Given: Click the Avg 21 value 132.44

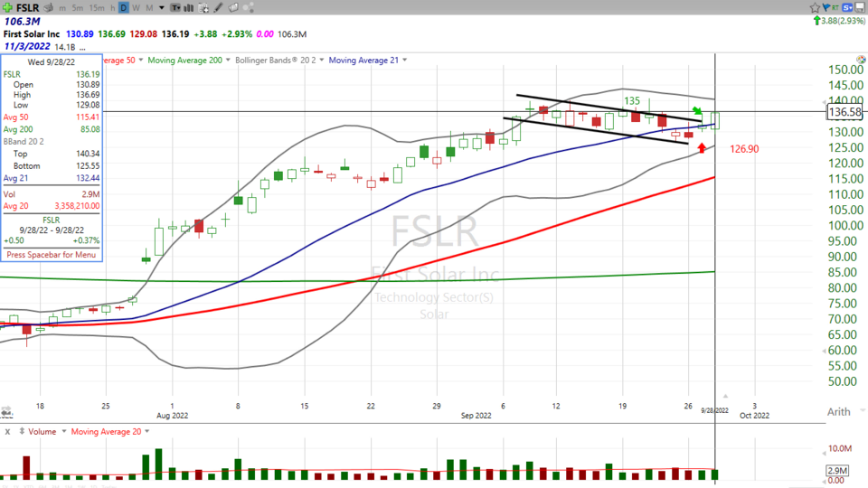Looking at the screenshot, I should [x=88, y=178].
